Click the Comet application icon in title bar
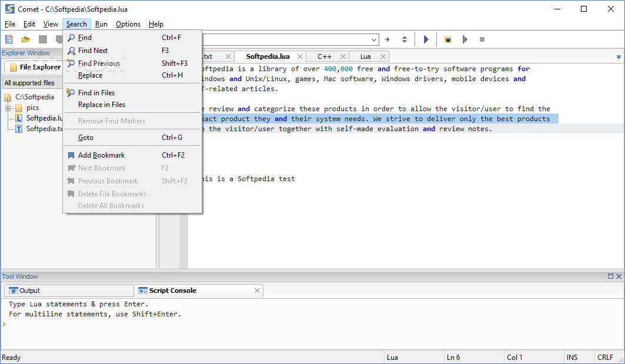The height and width of the screenshot is (364, 625). 9,9
